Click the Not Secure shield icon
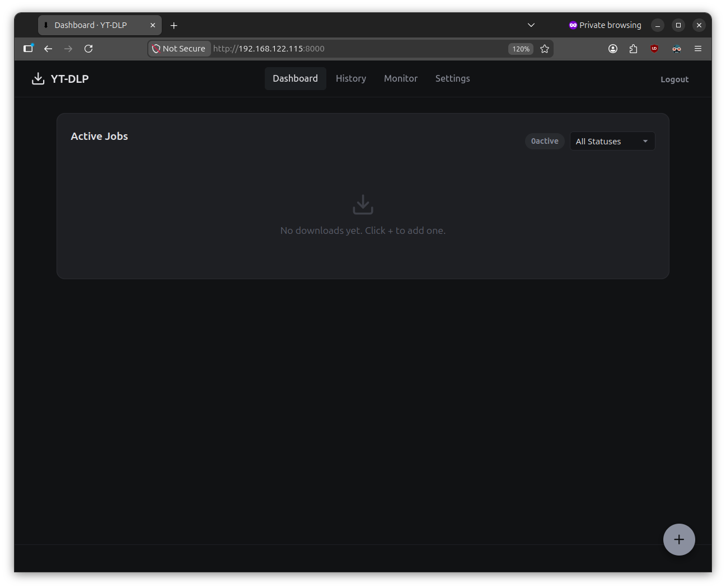Screen dimensions: 726x588 pyautogui.click(x=156, y=49)
